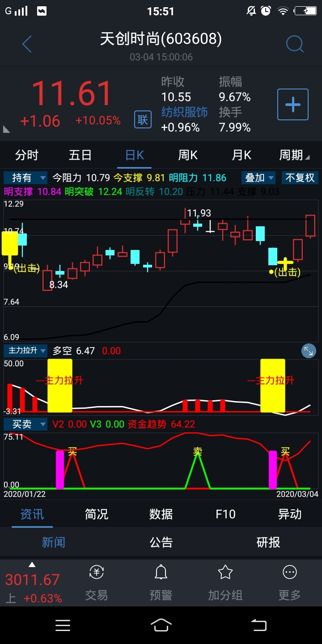The height and width of the screenshot is (644, 322).
Task: Tap the 多空 6.47 reading
Action: pyautogui.click(x=74, y=351)
